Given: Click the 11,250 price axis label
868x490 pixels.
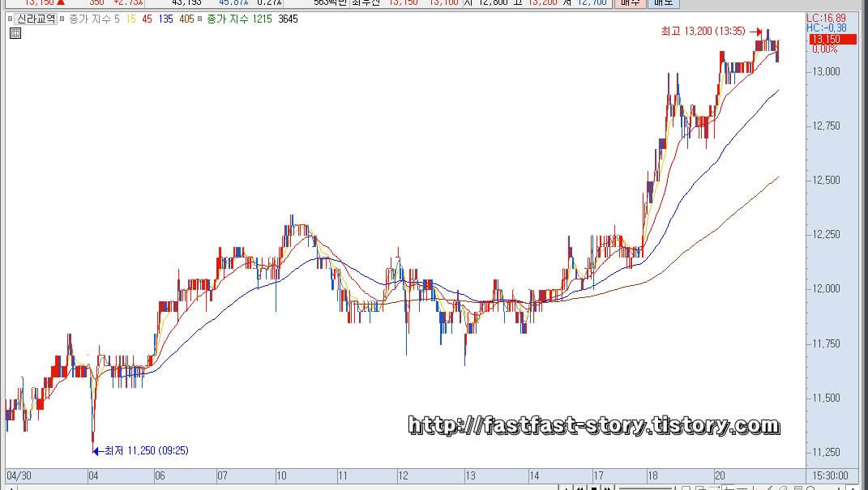Looking at the screenshot, I should point(826,453).
